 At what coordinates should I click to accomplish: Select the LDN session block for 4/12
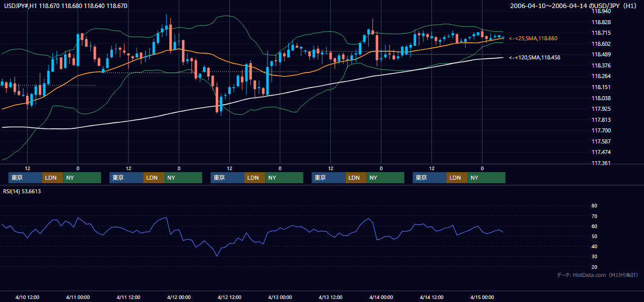pyautogui.click(x=254, y=178)
